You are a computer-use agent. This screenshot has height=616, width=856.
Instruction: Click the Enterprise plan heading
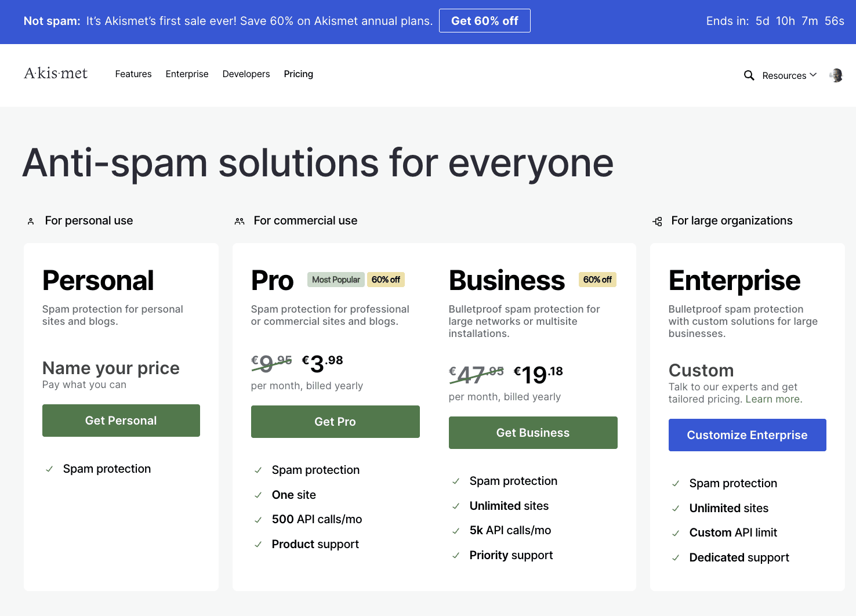pos(734,281)
